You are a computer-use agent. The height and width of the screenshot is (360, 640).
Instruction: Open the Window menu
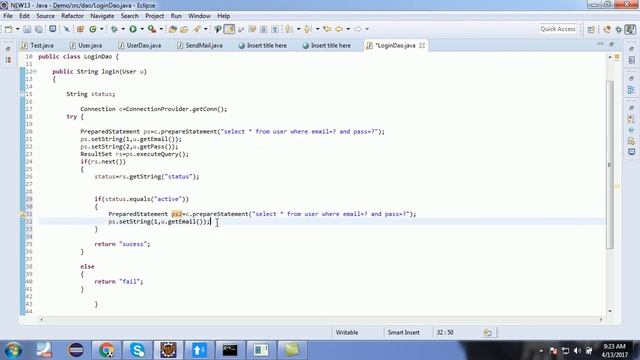click(199, 16)
